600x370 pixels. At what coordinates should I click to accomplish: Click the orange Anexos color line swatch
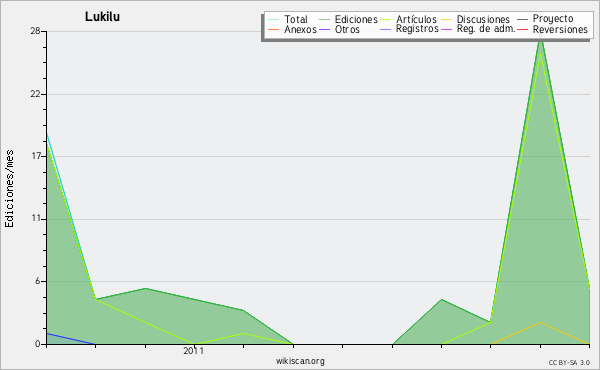pos(274,29)
